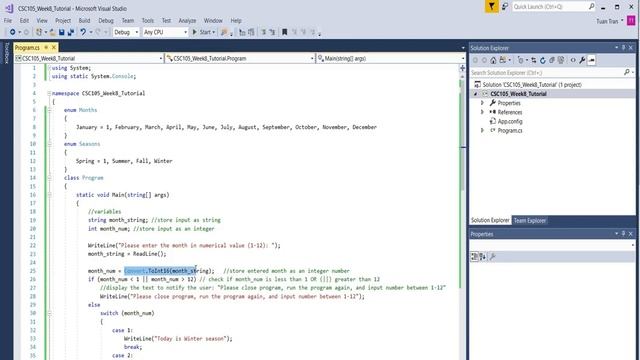Open the Analyze menu
This screenshot has height=360, width=640.
pos(187,20)
